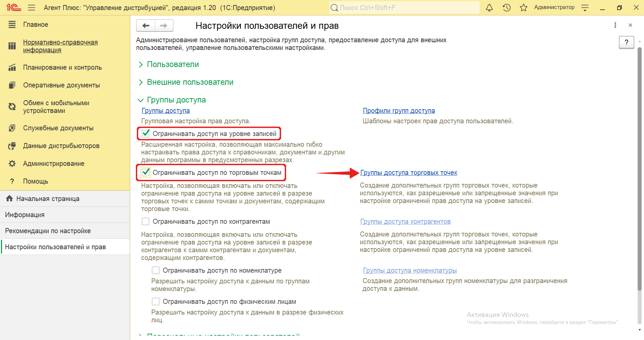Click the scrollbar down arrow
The image size is (644, 340).
pos(639,330)
